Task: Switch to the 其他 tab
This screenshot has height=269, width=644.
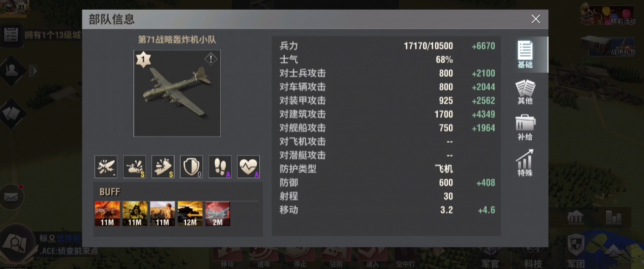Action: click(x=525, y=92)
